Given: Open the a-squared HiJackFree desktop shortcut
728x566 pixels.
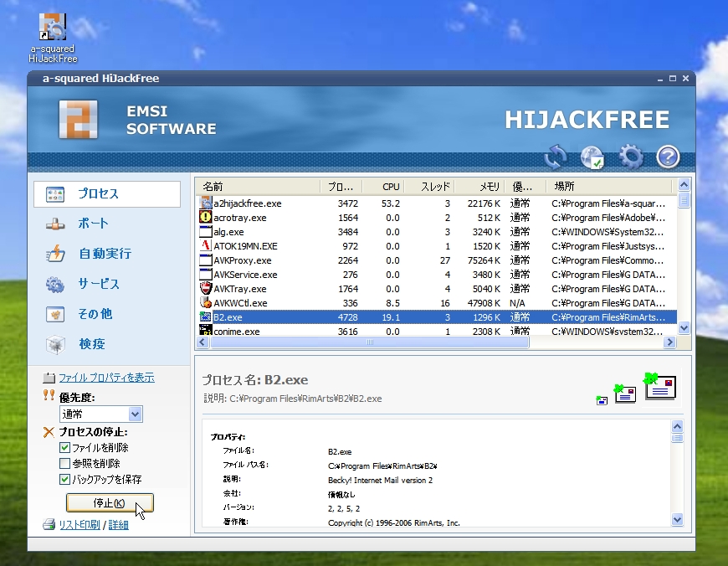Looking at the screenshot, I should tap(53, 38).
